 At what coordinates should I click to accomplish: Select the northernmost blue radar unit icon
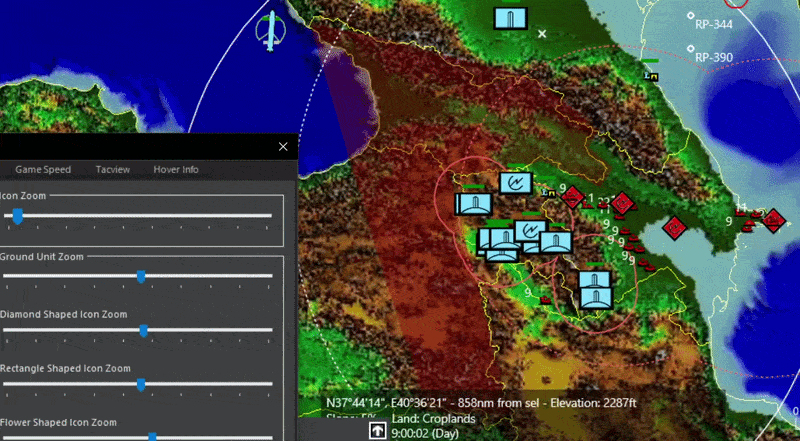[x=516, y=183]
